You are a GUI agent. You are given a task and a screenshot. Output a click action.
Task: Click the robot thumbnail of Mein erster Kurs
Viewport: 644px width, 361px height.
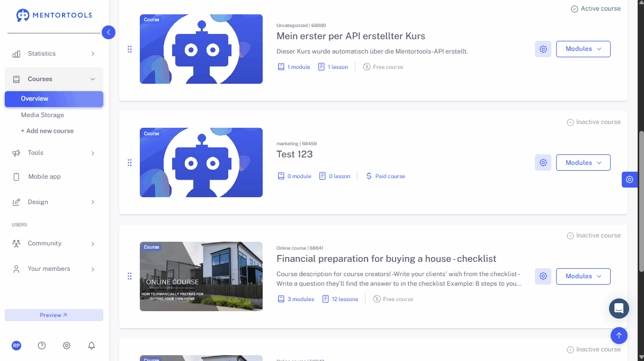point(201,49)
